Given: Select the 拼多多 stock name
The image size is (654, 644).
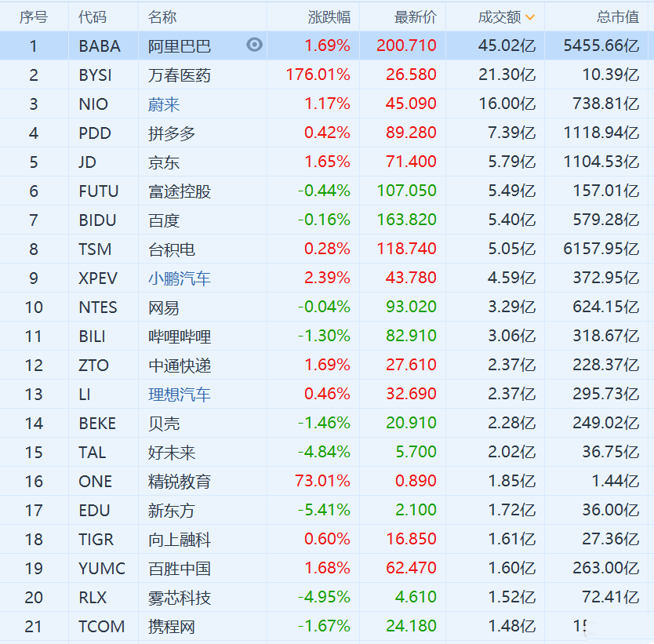Looking at the screenshot, I should click(172, 133).
